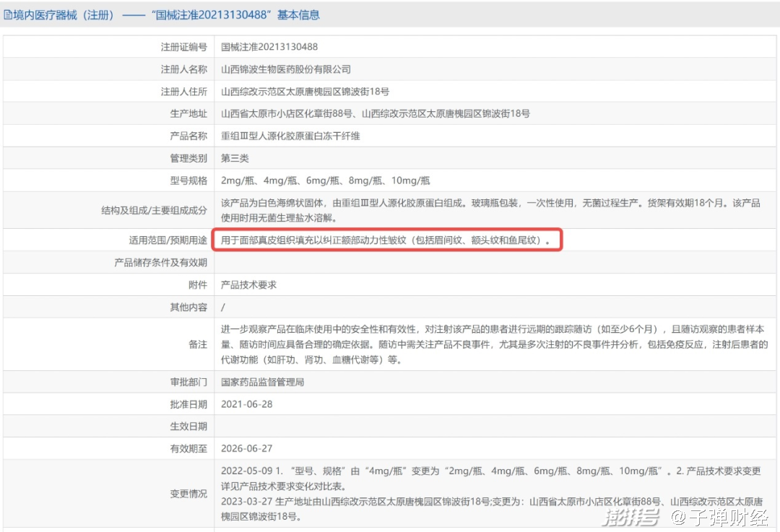This screenshot has height=532, width=780.
Task: Click the 批准日期 label
Action: [188, 404]
